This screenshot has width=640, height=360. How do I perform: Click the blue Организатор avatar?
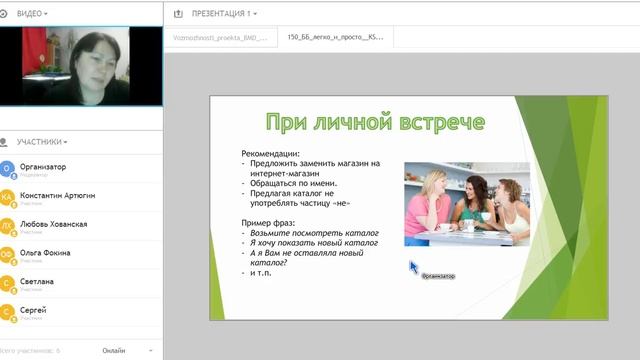7,169
